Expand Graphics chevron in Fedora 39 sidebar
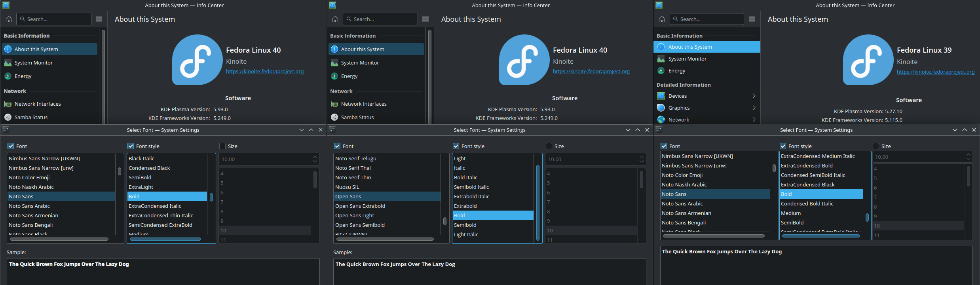Image resolution: width=980 pixels, height=285 pixels. pyautogui.click(x=754, y=108)
